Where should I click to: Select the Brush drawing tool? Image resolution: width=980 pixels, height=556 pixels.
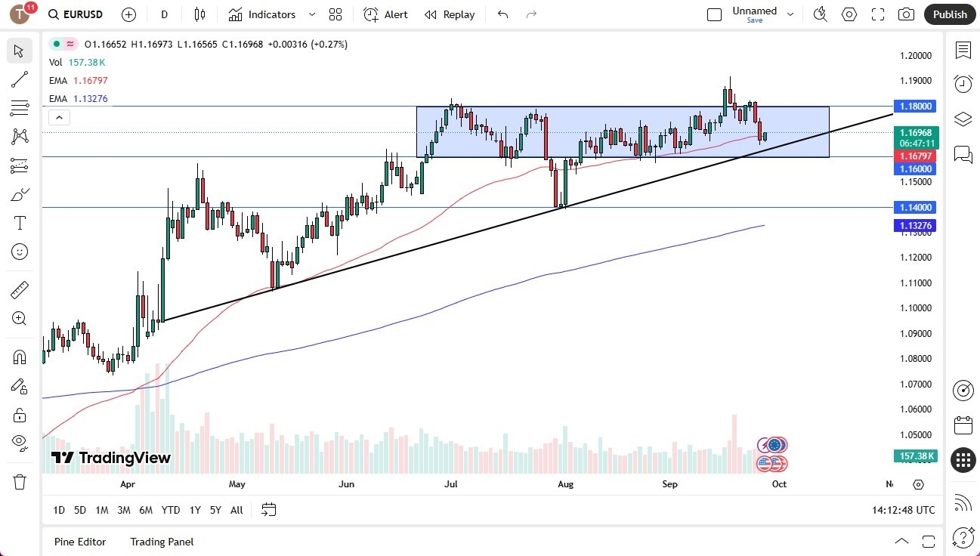(19, 194)
